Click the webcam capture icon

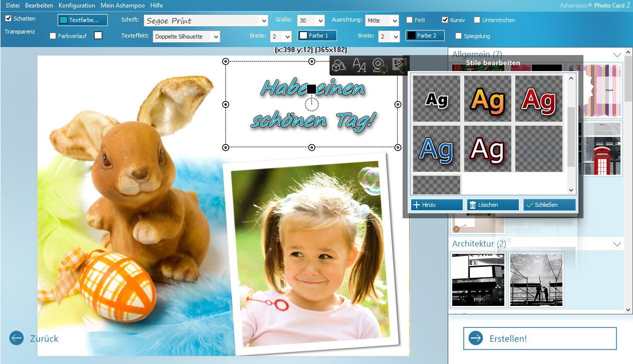[380, 66]
